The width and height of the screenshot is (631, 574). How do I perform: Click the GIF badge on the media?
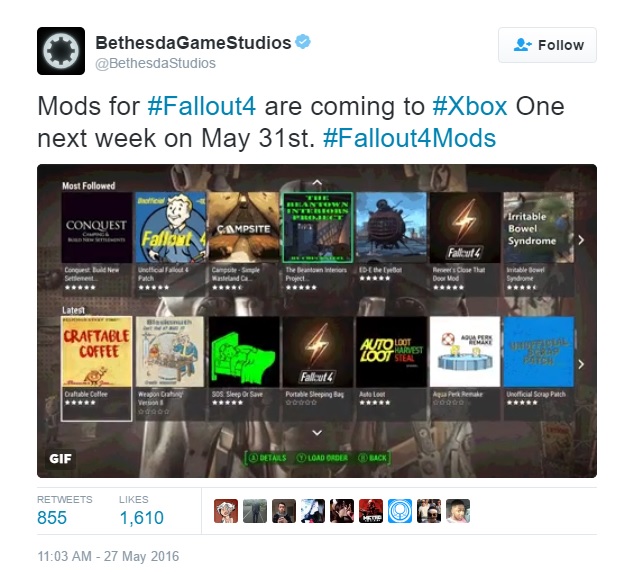point(60,458)
